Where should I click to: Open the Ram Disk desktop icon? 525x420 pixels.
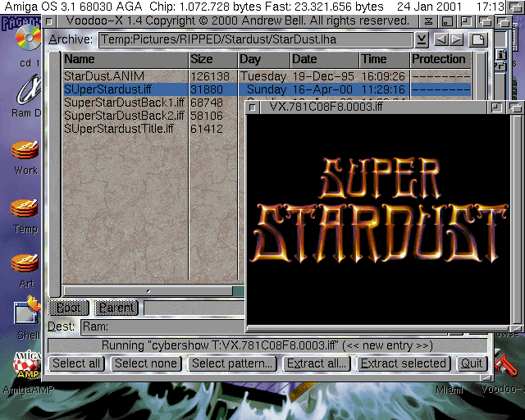coord(29,89)
